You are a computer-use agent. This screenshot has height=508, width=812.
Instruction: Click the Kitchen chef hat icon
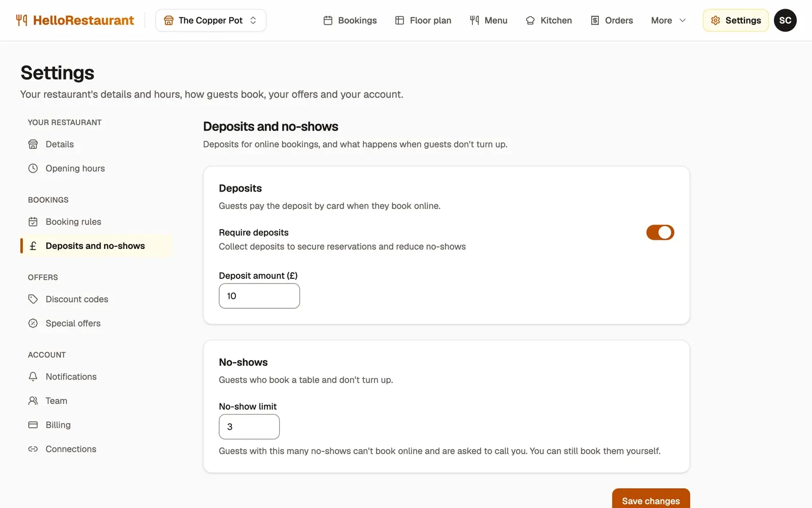point(530,20)
